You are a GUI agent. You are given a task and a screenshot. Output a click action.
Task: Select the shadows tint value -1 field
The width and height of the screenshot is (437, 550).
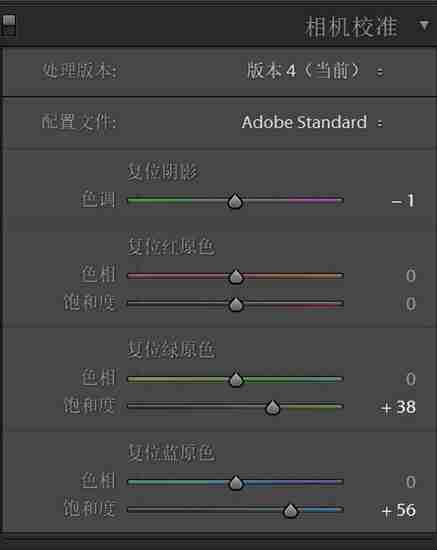(x=403, y=201)
